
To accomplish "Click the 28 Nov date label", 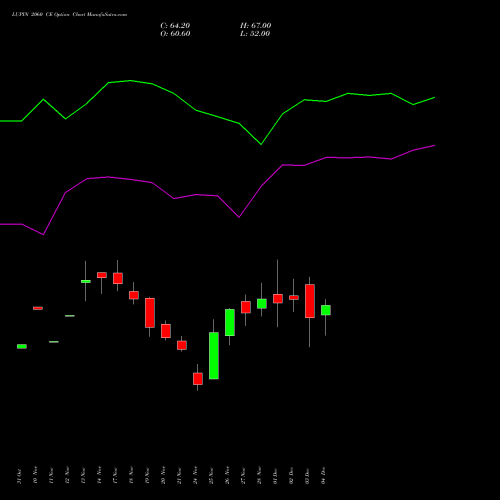I will 259,475.
